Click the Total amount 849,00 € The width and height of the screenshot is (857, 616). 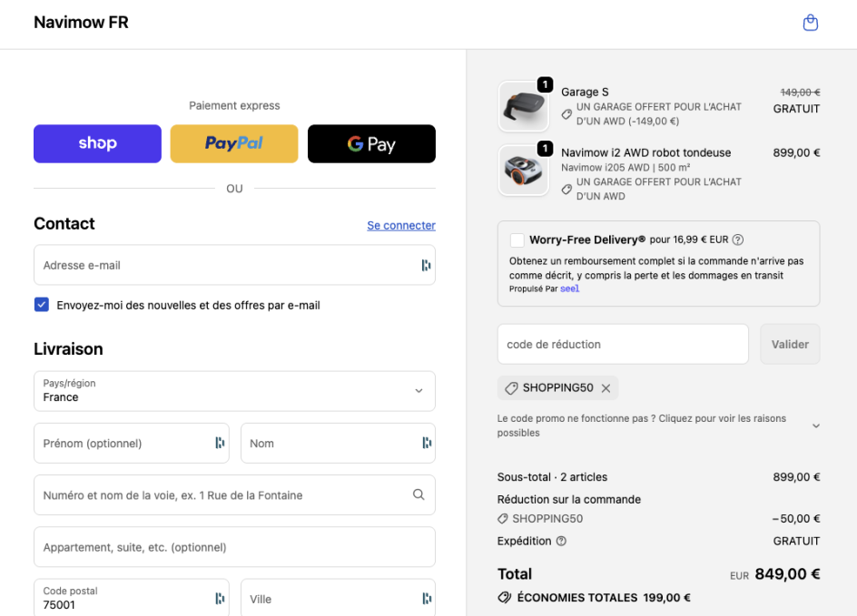[x=788, y=574]
